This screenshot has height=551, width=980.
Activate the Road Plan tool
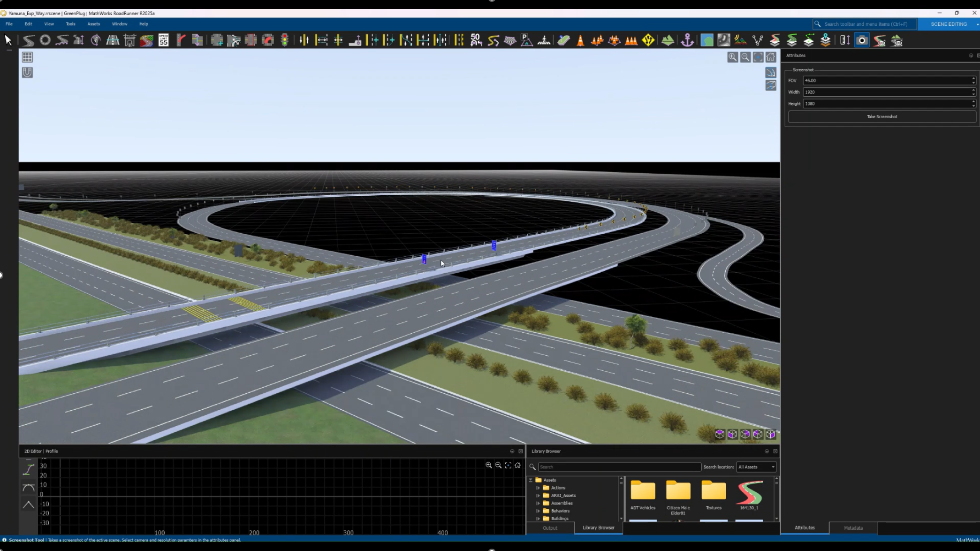click(28, 40)
